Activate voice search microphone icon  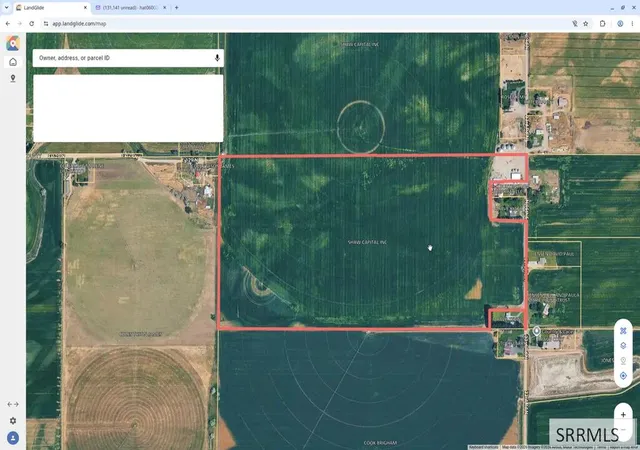point(217,58)
